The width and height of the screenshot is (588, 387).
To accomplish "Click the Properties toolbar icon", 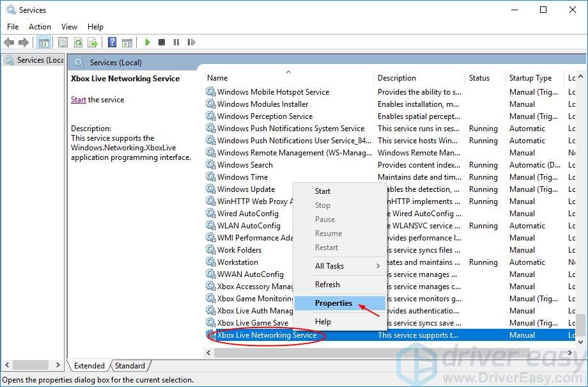I will (63, 42).
